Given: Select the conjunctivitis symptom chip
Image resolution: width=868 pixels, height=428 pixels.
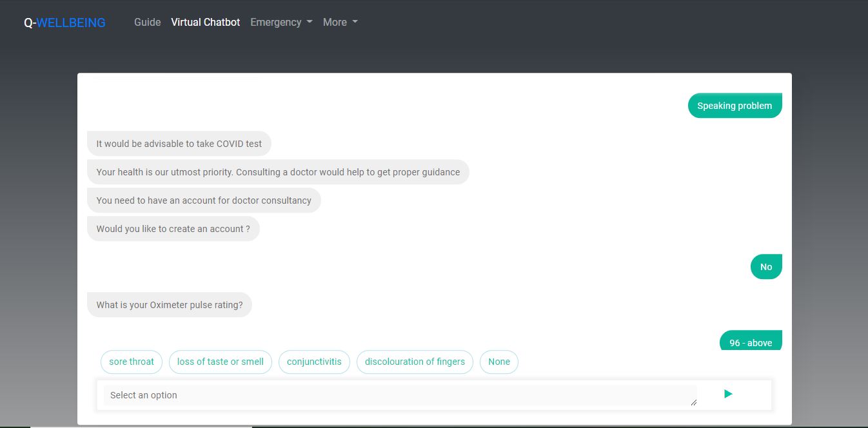Looking at the screenshot, I should coord(314,362).
